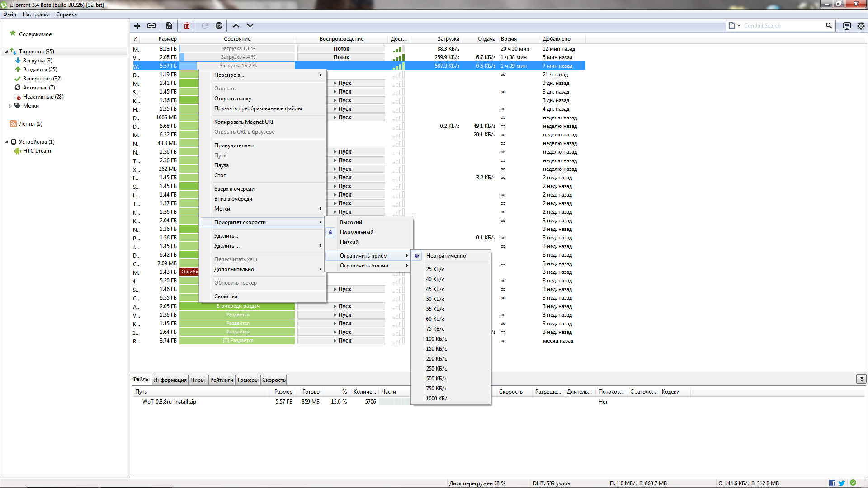
Task: Choose Открыть папку in context menu
Action: point(263,99)
